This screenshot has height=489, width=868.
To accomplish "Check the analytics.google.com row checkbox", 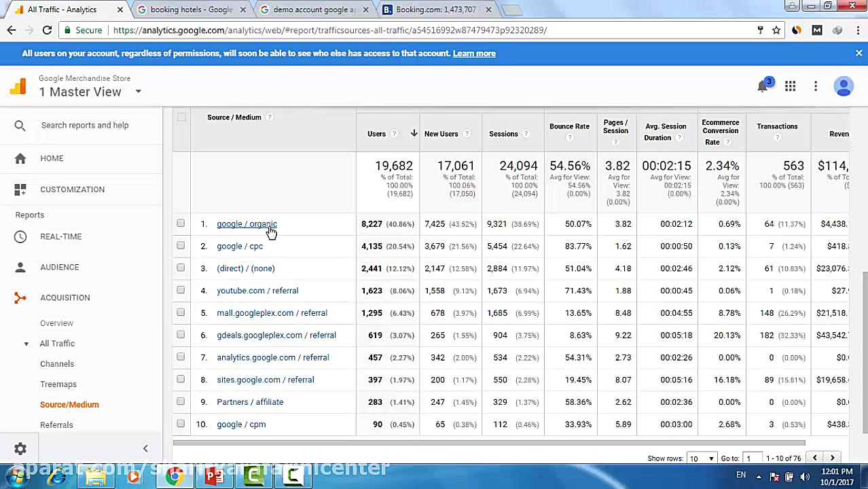I will click(x=181, y=357).
